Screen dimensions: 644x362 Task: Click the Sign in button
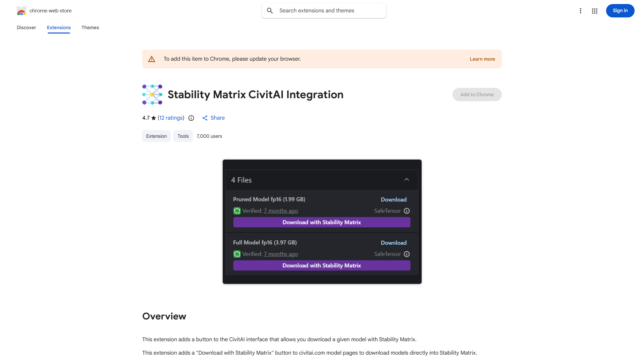[620, 10]
